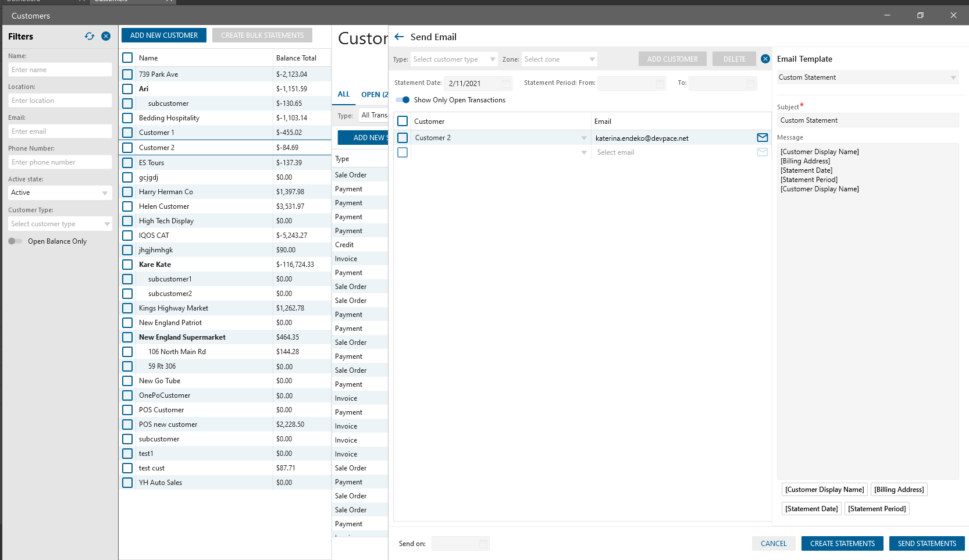The image size is (969, 560).
Task: Check the Kings Highway Market row
Action: 127,308
